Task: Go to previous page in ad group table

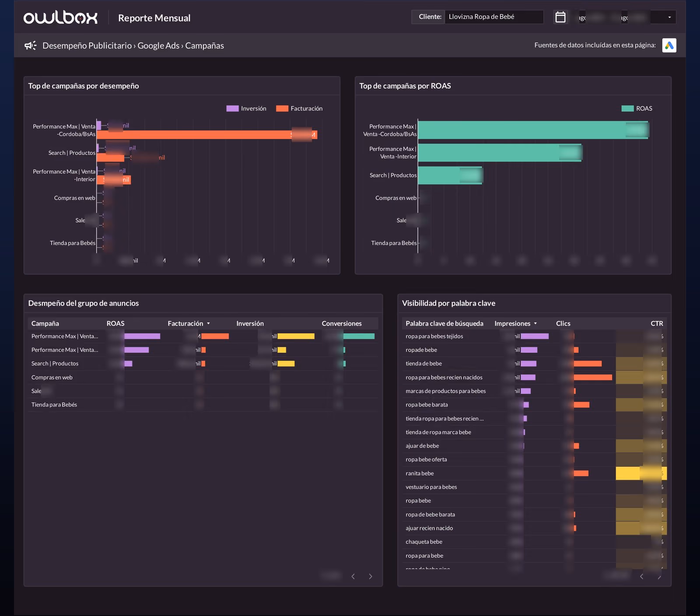Action: (x=353, y=576)
